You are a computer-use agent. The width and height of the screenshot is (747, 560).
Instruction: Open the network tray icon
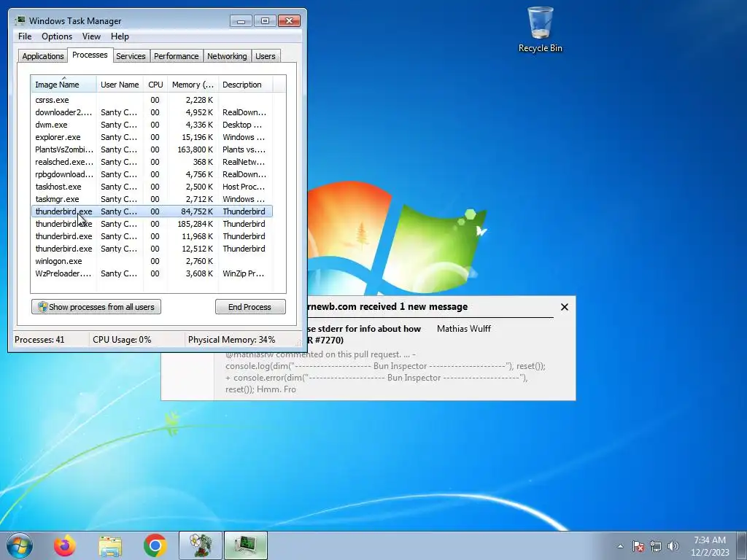[x=656, y=546]
